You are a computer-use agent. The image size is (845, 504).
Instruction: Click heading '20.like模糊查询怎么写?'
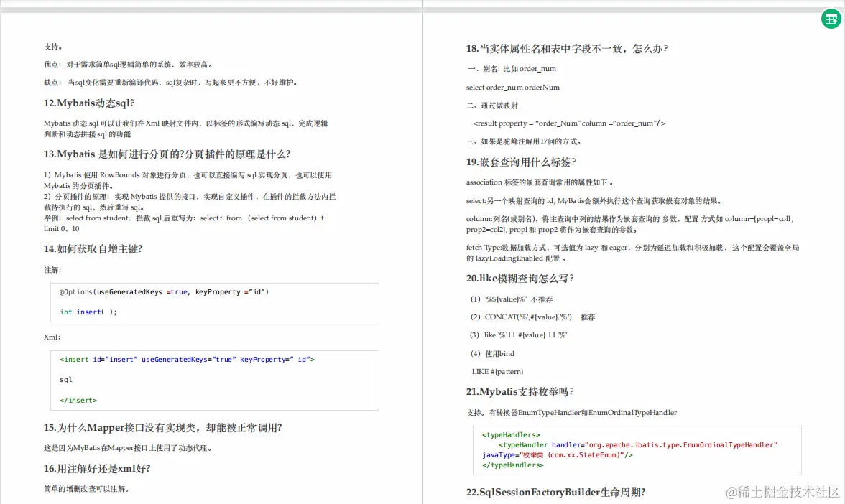520,279
